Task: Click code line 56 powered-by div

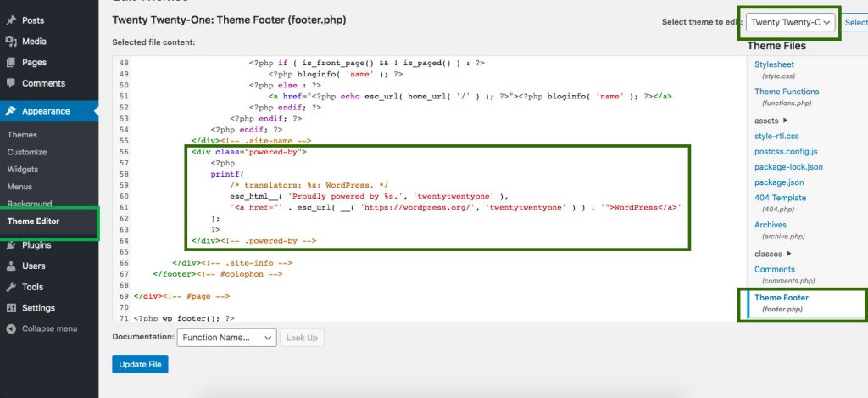Action: coord(249,152)
